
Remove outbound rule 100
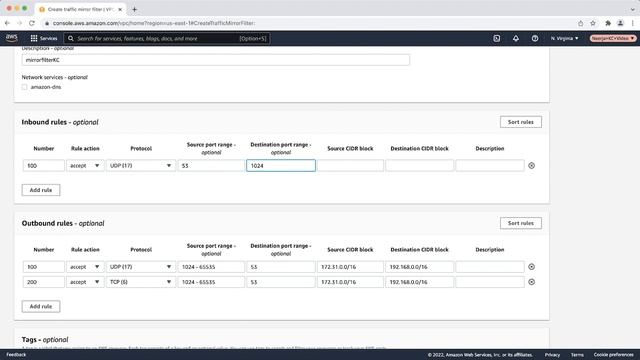pos(531,267)
